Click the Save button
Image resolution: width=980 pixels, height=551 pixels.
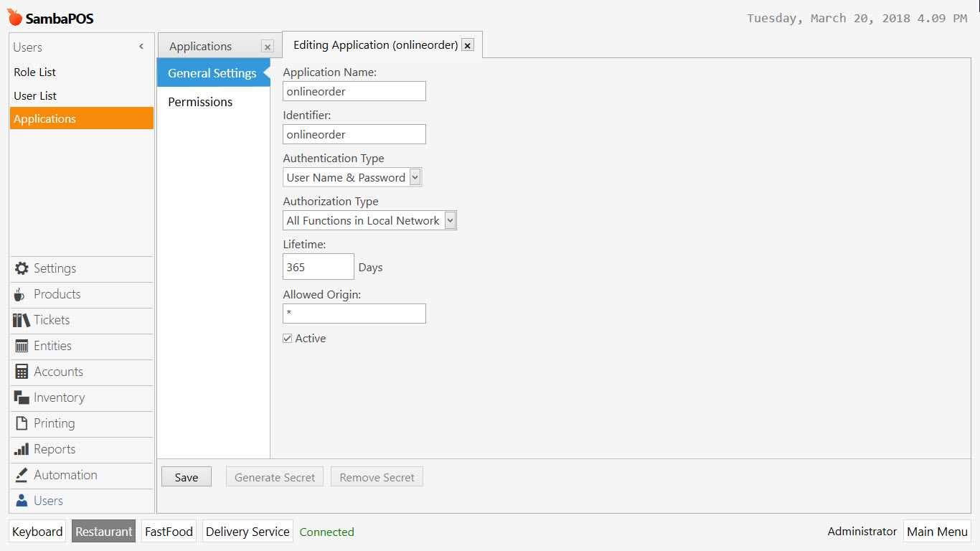pyautogui.click(x=186, y=476)
